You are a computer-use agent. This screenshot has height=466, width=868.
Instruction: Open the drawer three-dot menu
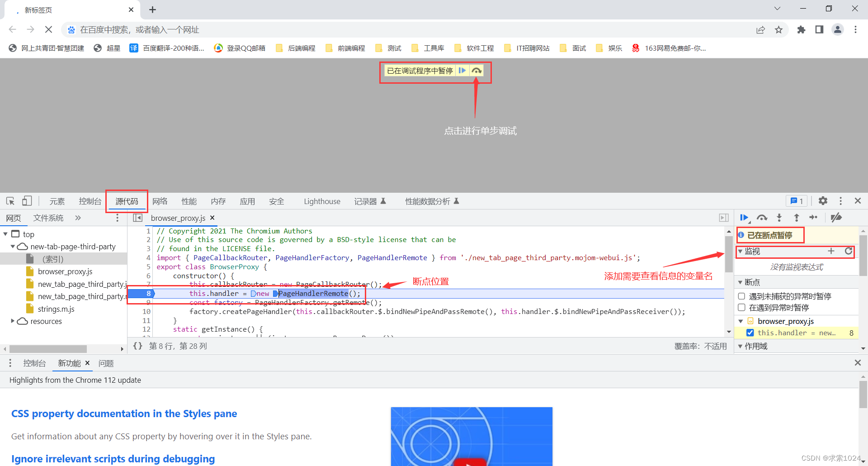[10, 363]
